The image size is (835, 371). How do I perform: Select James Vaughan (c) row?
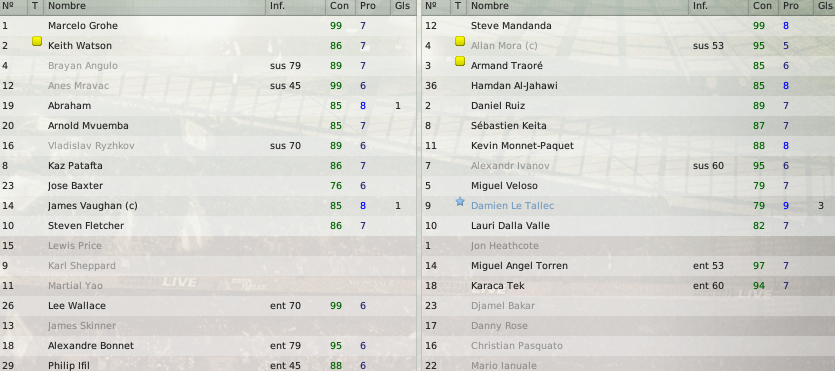208,205
